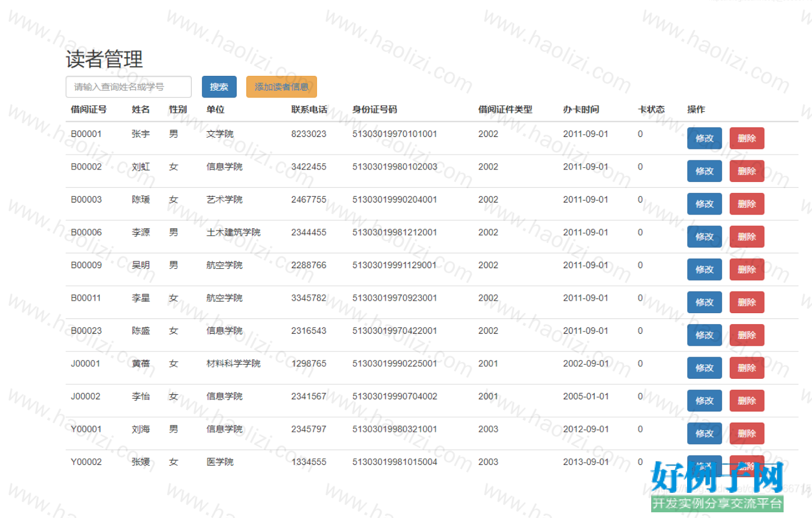Edit the B00009 吴明 record

704,269
